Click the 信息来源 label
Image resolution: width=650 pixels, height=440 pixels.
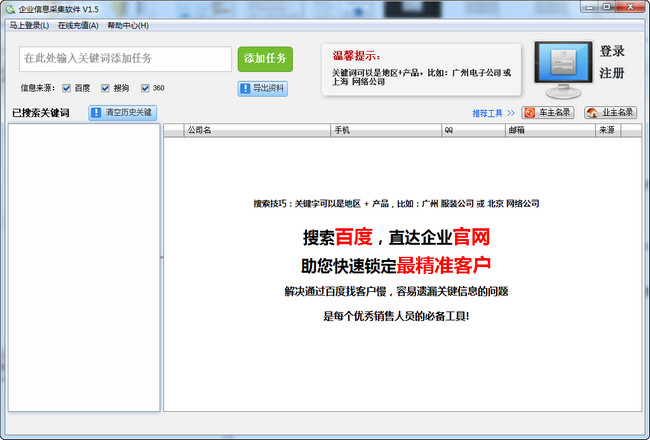[x=38, y=88]
